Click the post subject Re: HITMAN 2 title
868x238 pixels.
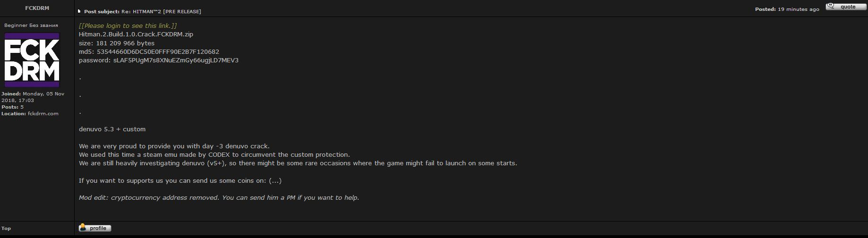click(161, 11)
